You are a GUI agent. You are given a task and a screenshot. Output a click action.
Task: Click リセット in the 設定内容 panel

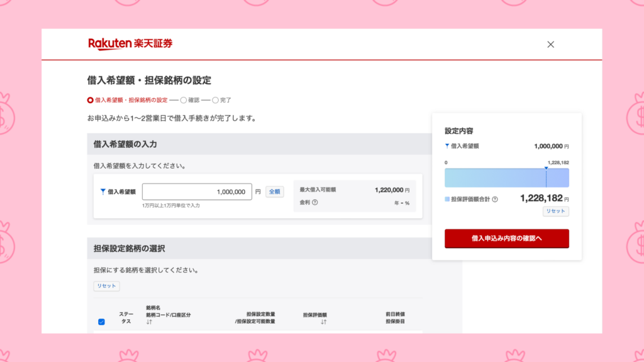pyautogui.click(x=555, y=212)
